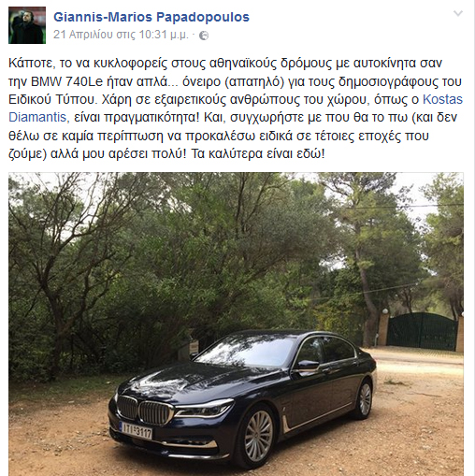
Task: Open the 21 Απριλίου post timestamp
Action: (121, 35)
